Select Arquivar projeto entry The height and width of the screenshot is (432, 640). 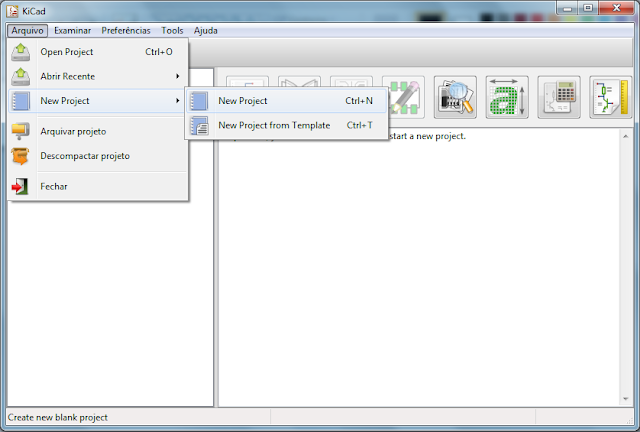(x=98, y=131)
